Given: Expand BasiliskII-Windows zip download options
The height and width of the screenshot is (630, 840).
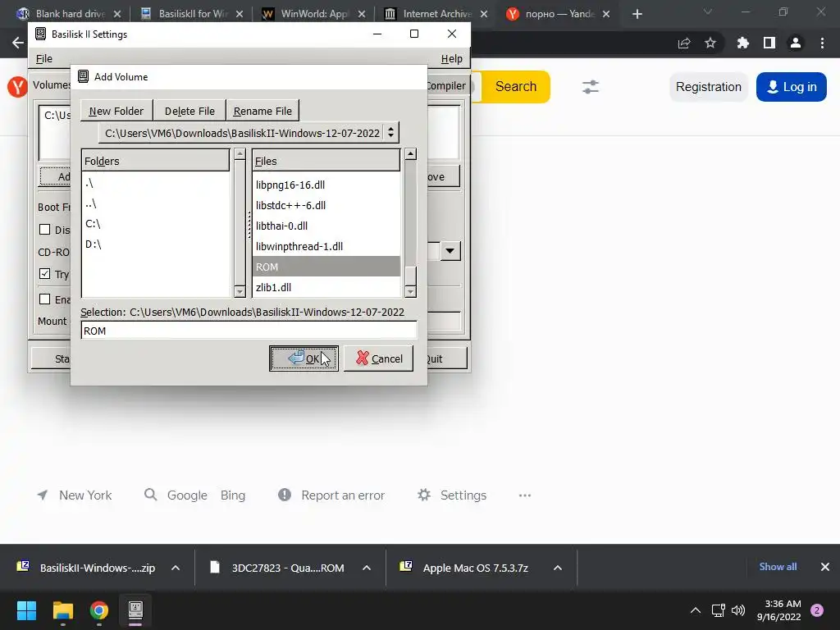Looking at the screenshot, I should 176,568.
